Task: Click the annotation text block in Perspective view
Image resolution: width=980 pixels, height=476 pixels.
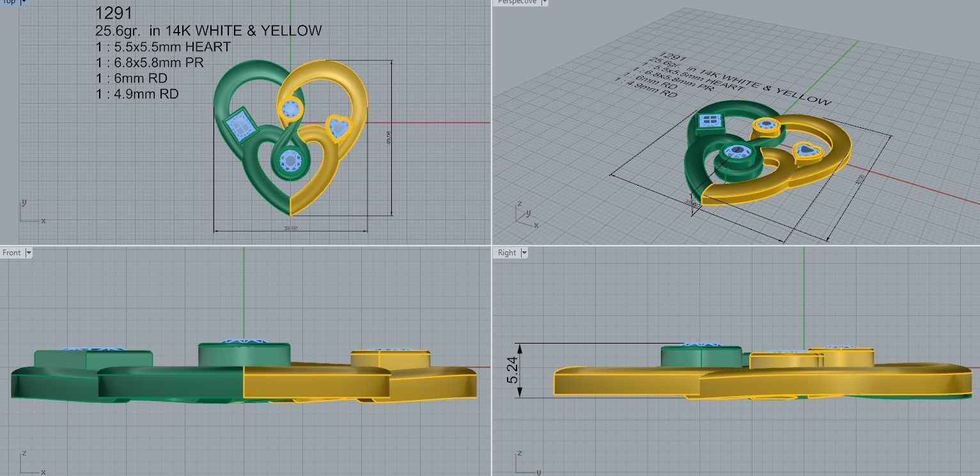Action: 722,80
